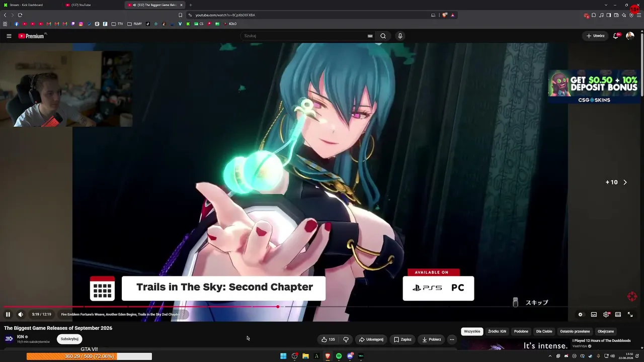
Task: Like the video with thumbs up
Action: click(328, 339)
